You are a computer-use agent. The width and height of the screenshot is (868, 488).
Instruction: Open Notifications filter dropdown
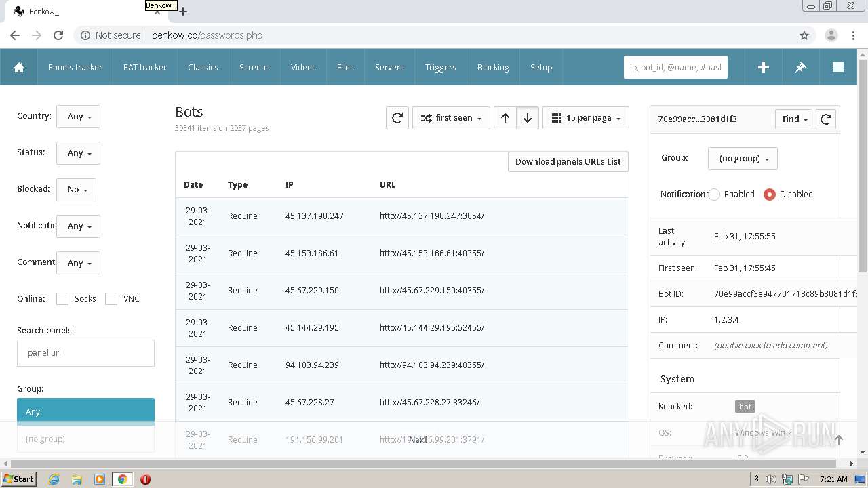click(78, 226)
